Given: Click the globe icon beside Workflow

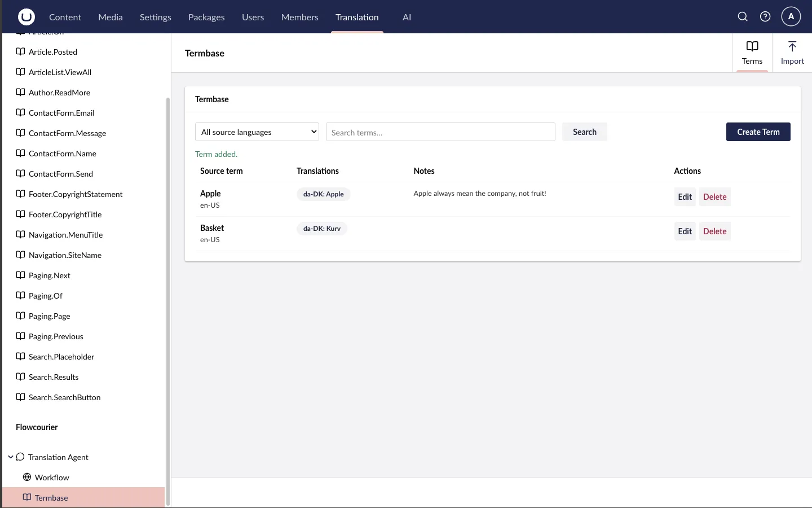Looking at the screenshot, I should click(x=27, y=478).
